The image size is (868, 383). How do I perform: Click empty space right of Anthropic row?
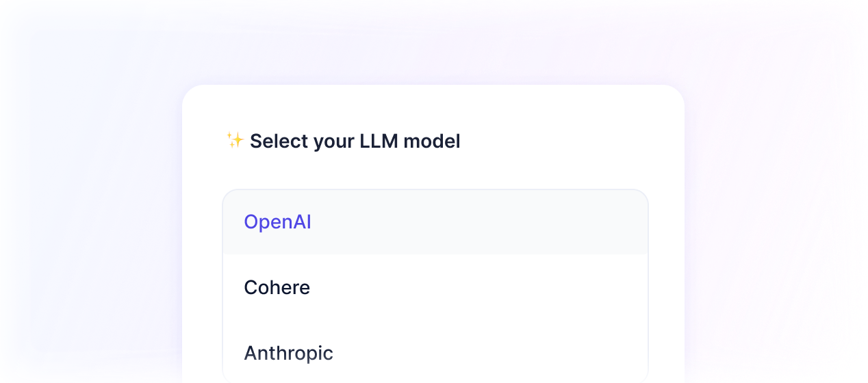click(490, 352)
